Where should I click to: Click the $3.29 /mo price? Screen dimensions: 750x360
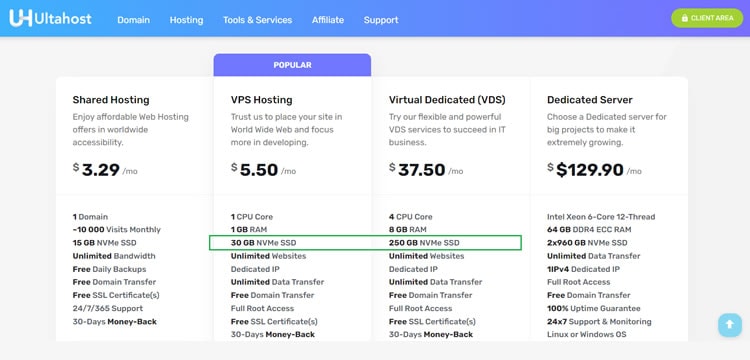(105, 170)
